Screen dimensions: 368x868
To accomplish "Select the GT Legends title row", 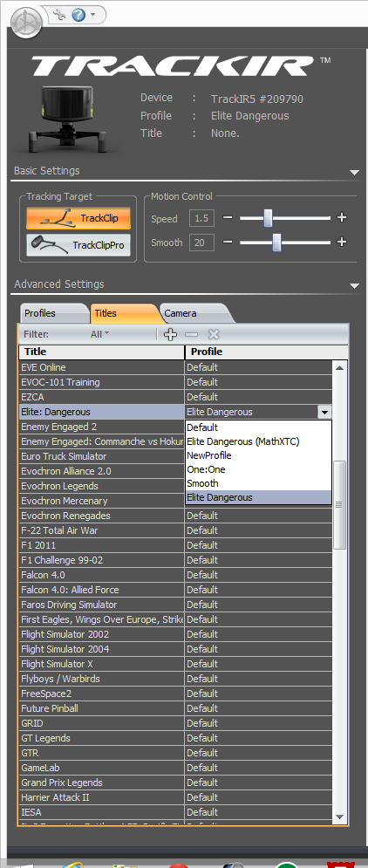I will (x=101, y=738).
